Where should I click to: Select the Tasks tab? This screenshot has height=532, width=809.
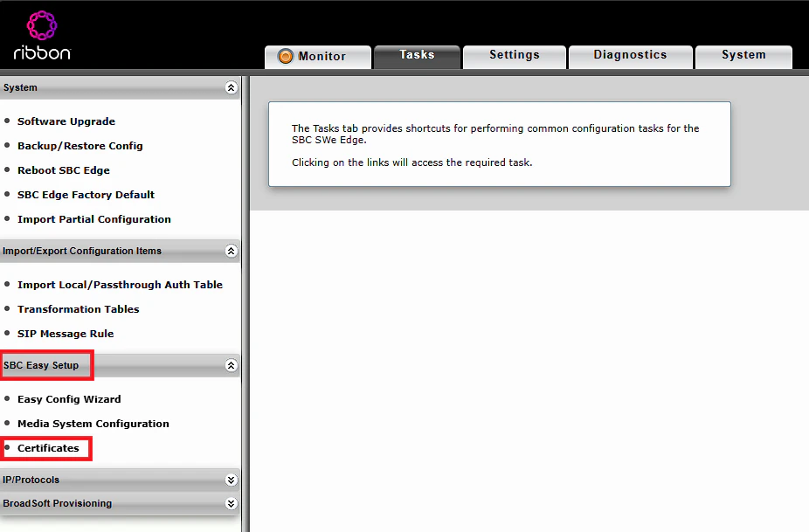coord(417,56)
